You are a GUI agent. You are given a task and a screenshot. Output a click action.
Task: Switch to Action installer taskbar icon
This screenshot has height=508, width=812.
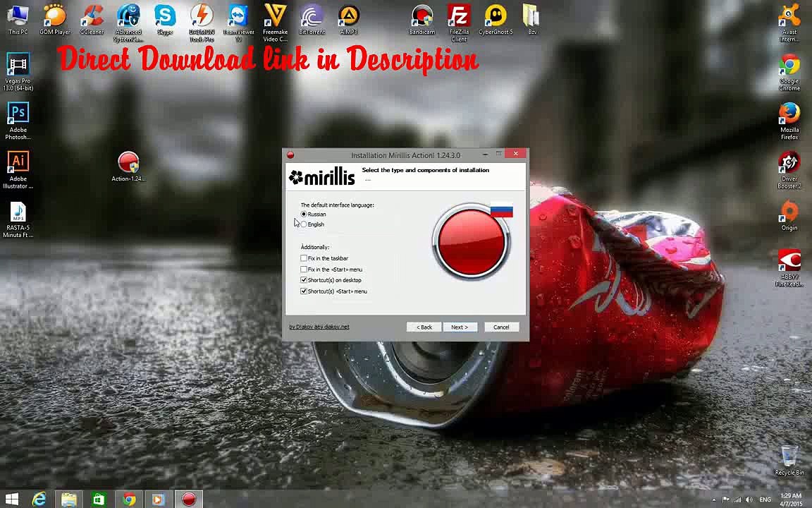pyautogui.click(x=189, y=500)
